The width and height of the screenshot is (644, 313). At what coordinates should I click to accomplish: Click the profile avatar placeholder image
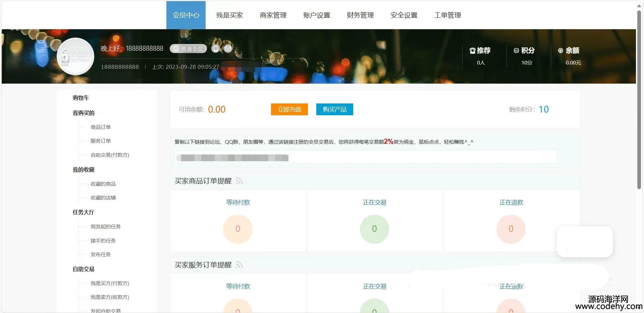tap(75, 56)
